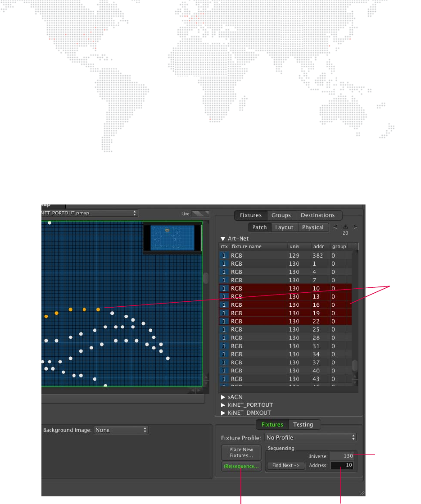
Task: Click Place New Fixtures button
Action: (x=241, y=453)
